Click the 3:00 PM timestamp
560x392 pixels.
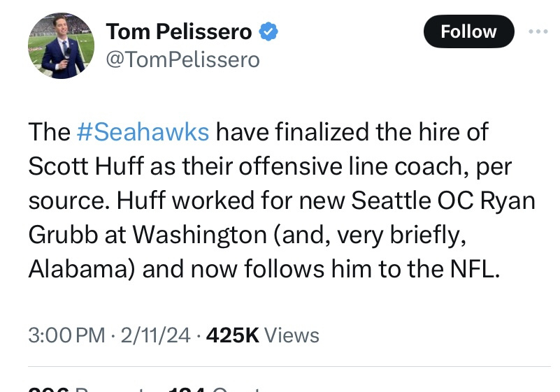click(66, 335)
